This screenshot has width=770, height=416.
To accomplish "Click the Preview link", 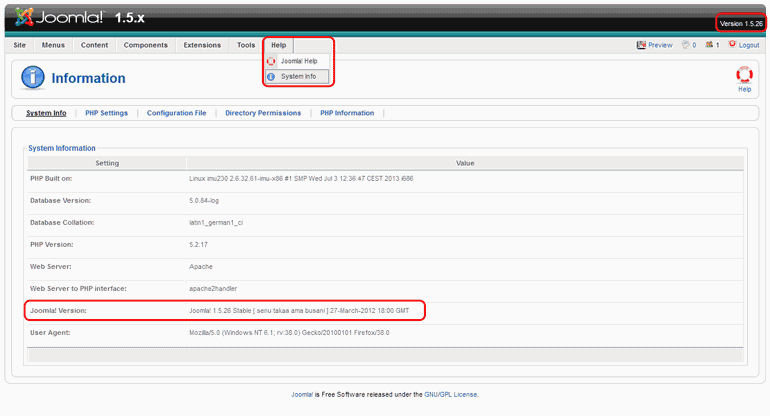I will coord(660,45).
